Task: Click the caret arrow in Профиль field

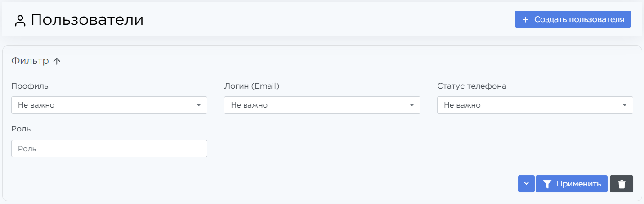Action: (199, 105)
